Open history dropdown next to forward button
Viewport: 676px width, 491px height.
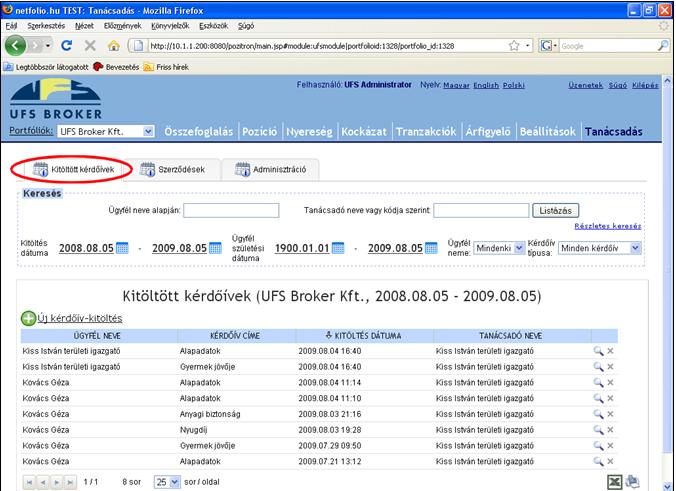[x=48, y=45]
